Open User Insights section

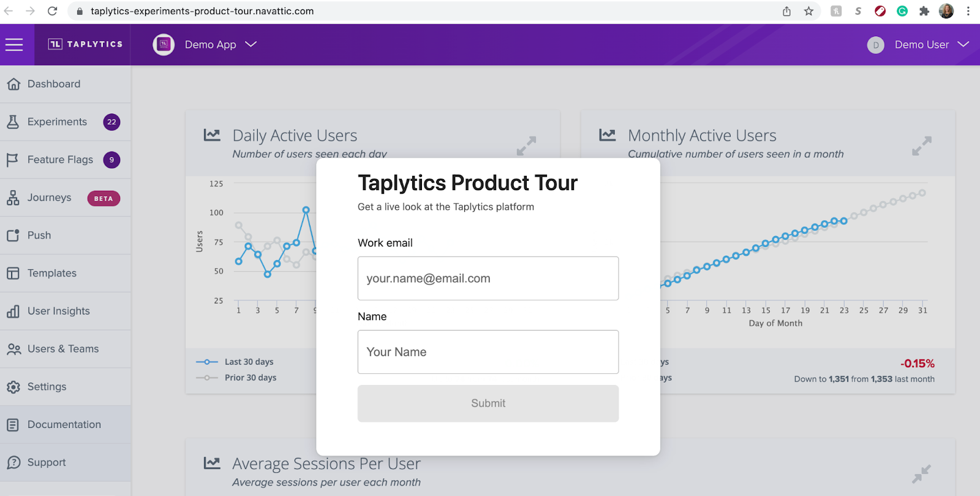point(66,311)
